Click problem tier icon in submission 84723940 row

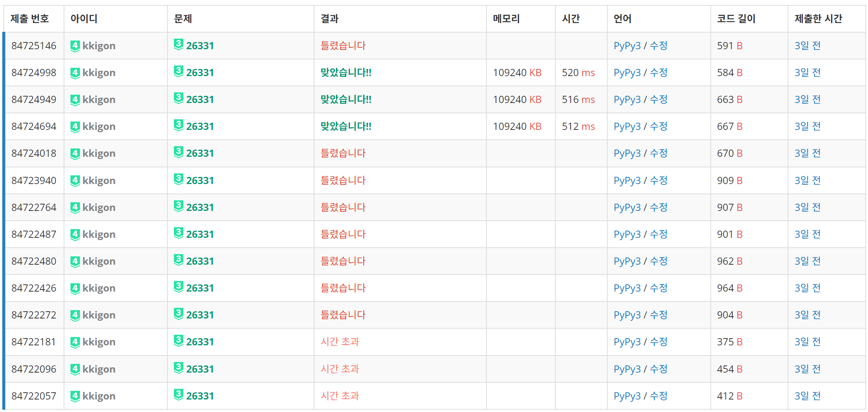click(x=178, y=179)
